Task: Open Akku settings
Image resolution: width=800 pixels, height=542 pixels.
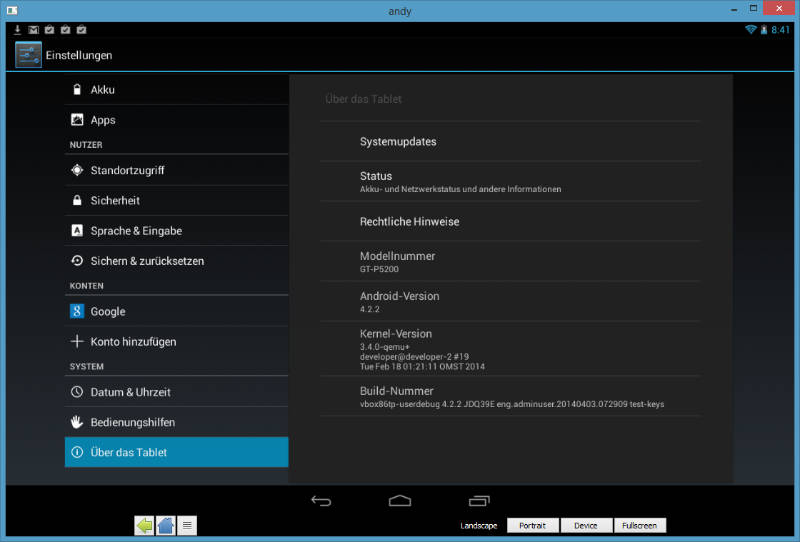Action: pyautogui.click(x=176, y=90)
